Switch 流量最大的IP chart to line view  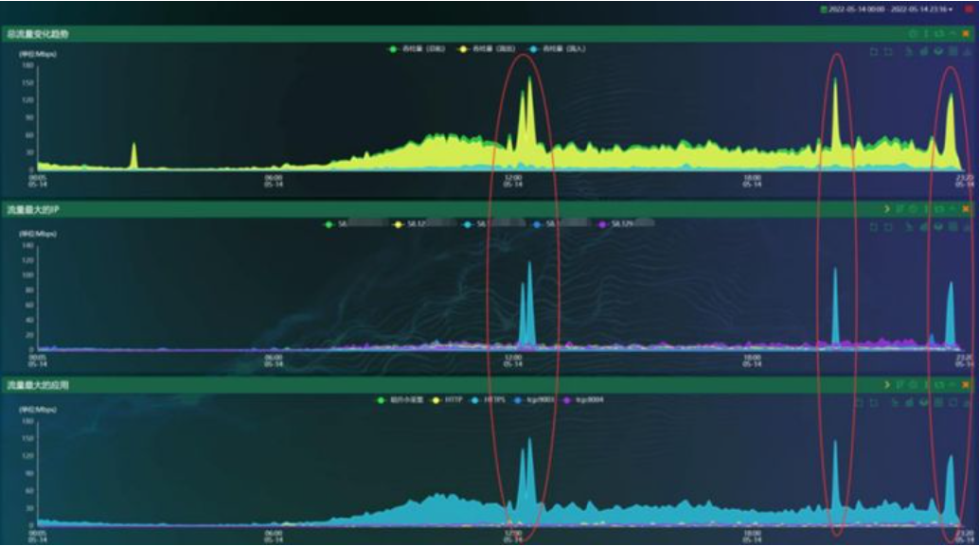tap(909, 227)
